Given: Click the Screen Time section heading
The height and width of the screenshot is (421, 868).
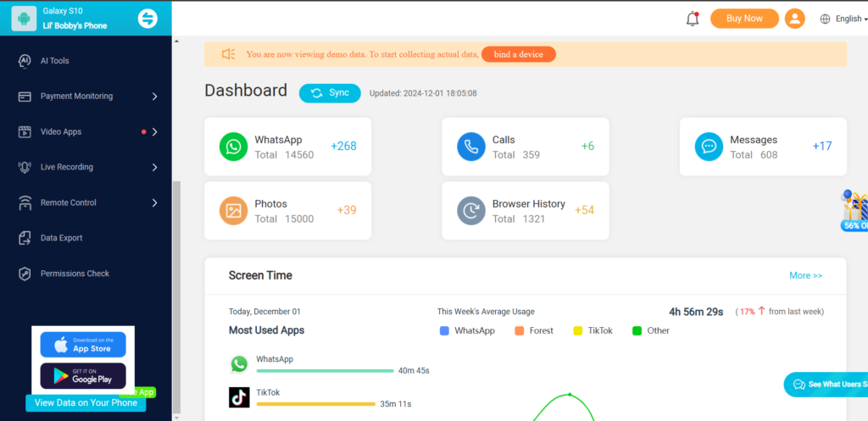Looking at the screenshot, I should pyautogui.click(x=260, y=275).
